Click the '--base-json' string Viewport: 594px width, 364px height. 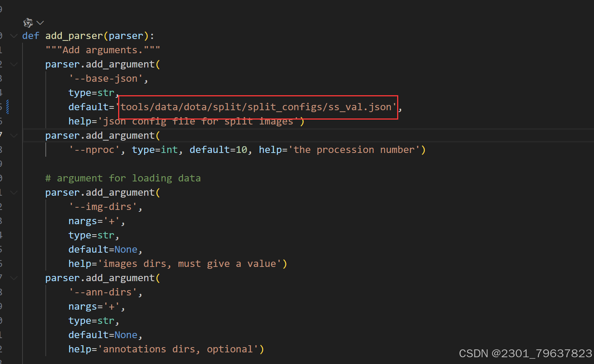(106, 79)
